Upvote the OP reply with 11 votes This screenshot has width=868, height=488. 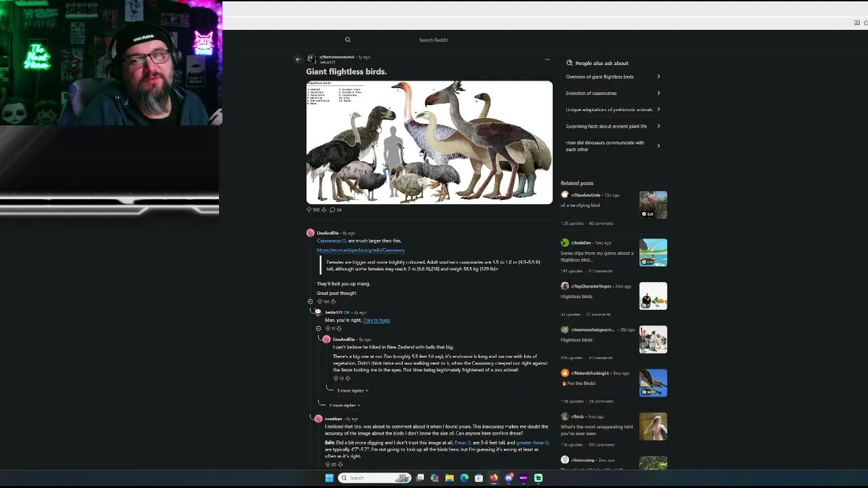click(328, 329)
